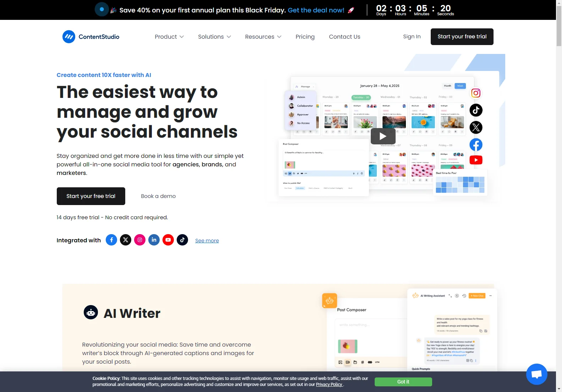The image size is (562, 392).
Task: Click '14 days free trial' note text
Action: click(x=112, y=217)
